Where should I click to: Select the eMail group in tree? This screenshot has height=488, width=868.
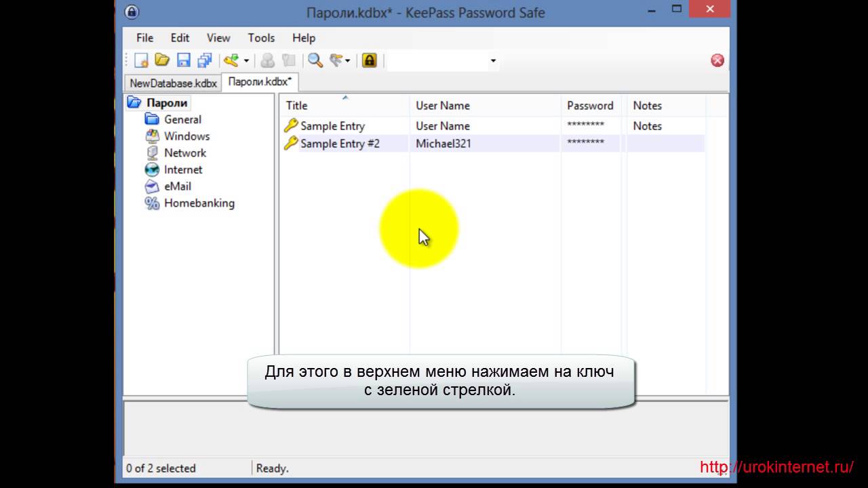[x=178, y=186]
